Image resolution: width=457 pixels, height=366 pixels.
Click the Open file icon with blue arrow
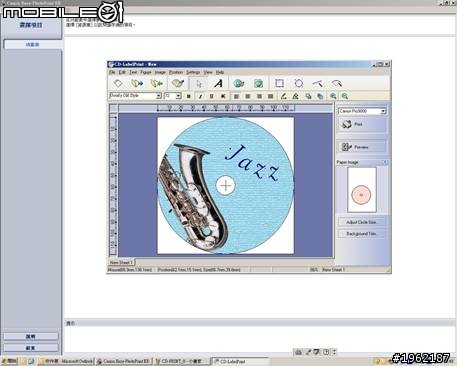[x=137, y=83]
